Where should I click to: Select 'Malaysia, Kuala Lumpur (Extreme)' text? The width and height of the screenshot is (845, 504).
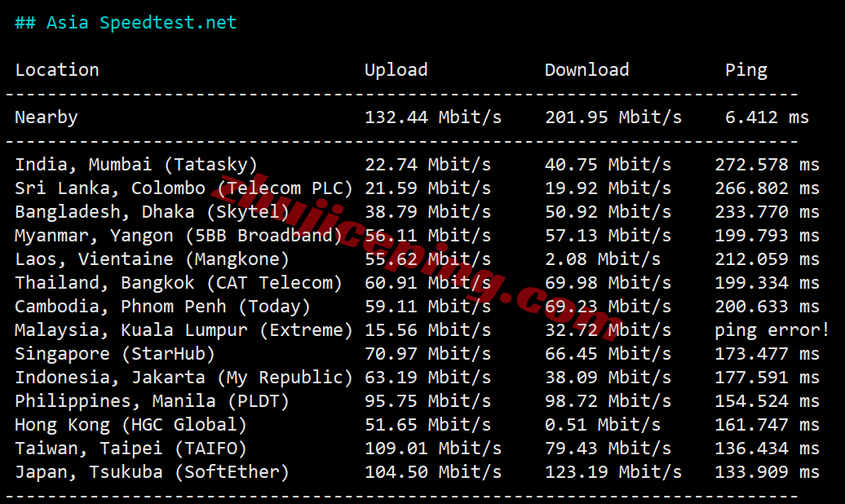click(x=184, y=330)
